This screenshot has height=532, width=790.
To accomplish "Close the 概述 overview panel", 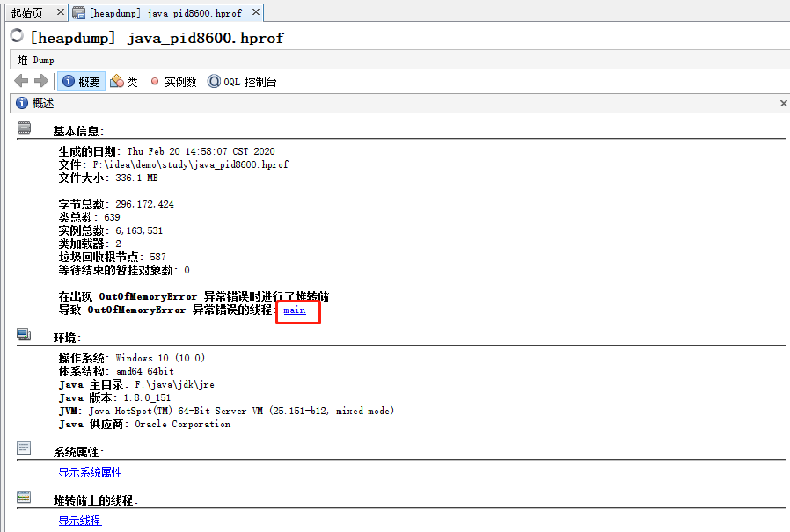I will (x=784, y=103).
